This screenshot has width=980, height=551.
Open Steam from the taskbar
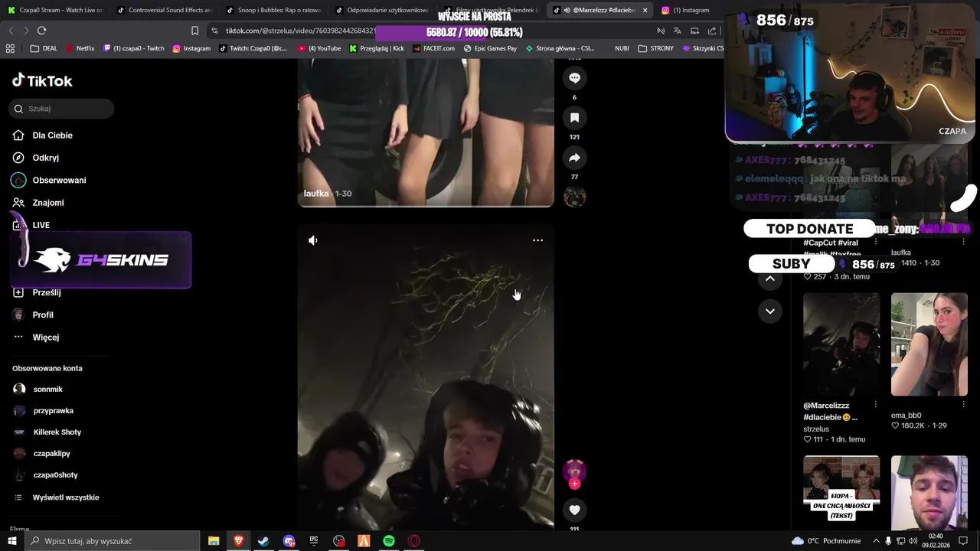coord(263,541)
